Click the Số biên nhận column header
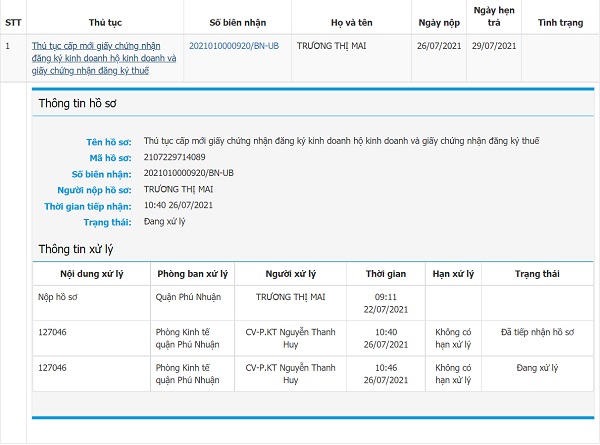This screenshot has width=600, height=445. tap(237, 21)
